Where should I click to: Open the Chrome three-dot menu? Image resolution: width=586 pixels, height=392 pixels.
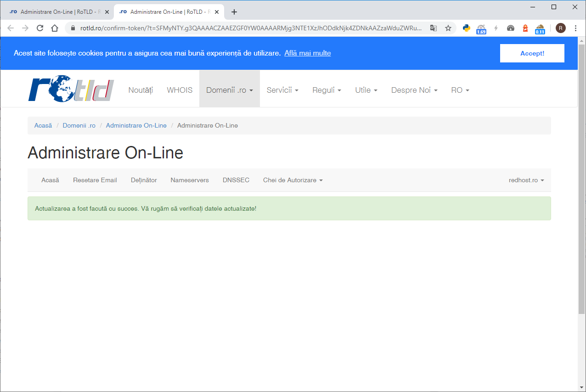point(576,28)
